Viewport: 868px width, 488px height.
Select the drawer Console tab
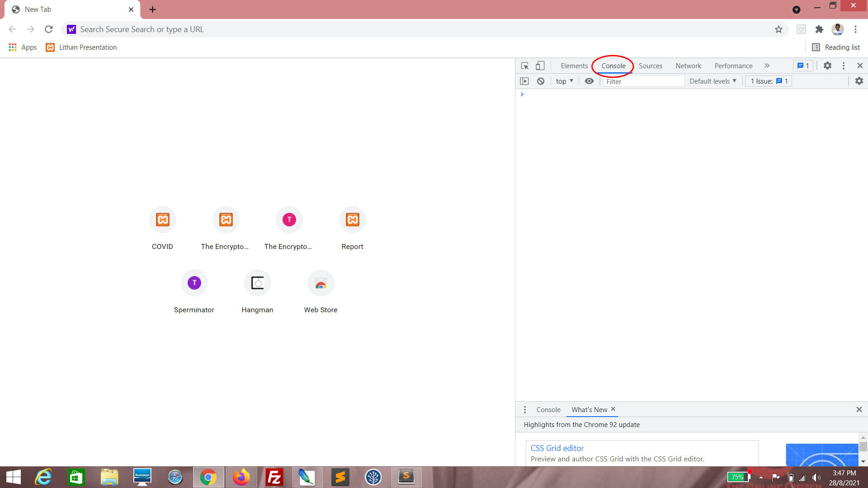tap(548, 409)
